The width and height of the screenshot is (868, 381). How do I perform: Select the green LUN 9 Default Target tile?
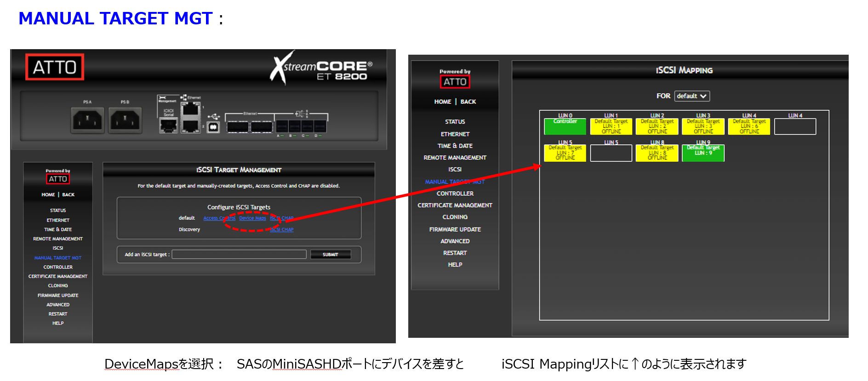click(703, 153)
